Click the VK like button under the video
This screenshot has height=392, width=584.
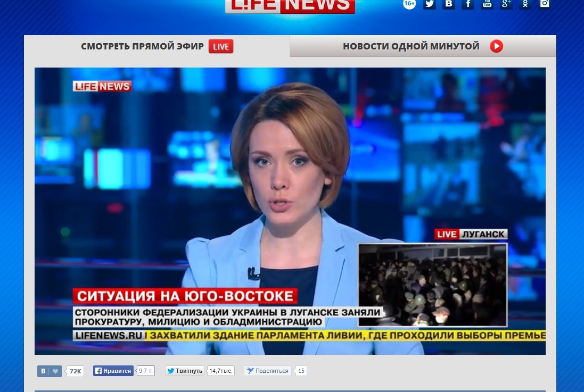tap(49, 371)
